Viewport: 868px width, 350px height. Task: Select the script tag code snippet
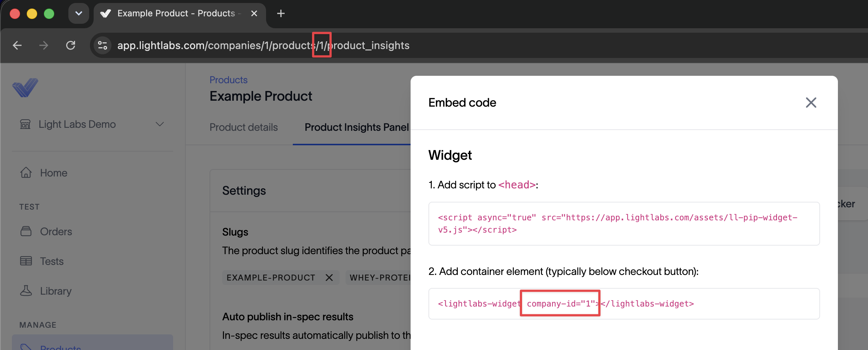coord(624,224)
